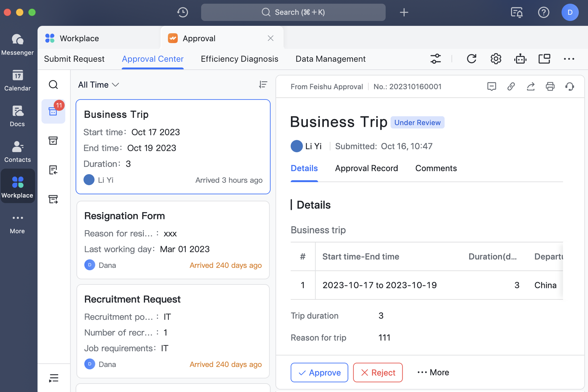
Task: Open search in the Approval sidebar
Action: pos(54,84)
